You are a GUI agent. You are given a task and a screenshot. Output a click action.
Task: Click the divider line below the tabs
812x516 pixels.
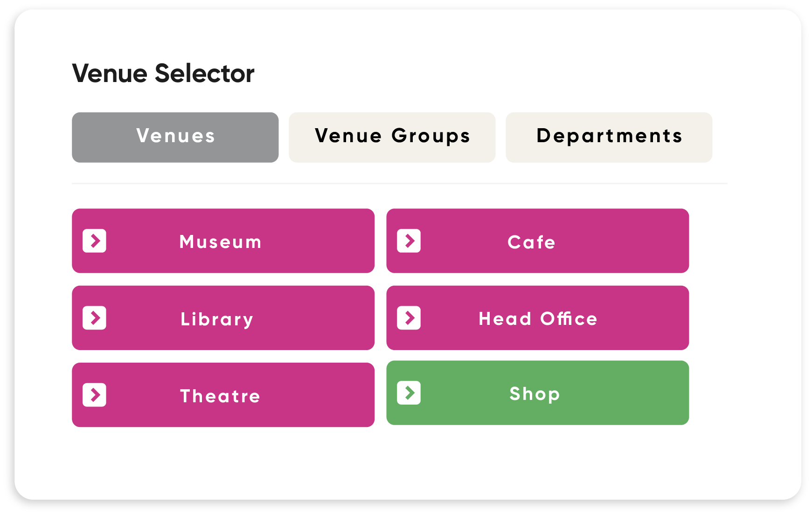click(x=400, y=184)
